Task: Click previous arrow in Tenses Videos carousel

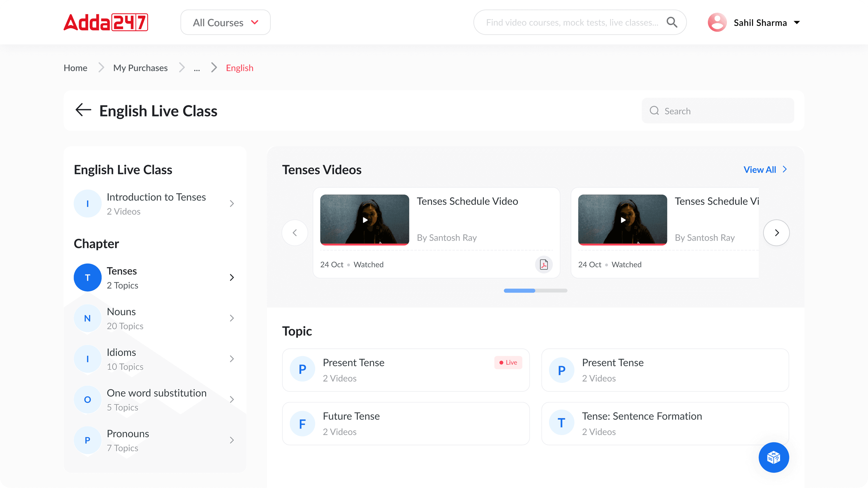Action: pyautogui.click(x=295, y=233)
